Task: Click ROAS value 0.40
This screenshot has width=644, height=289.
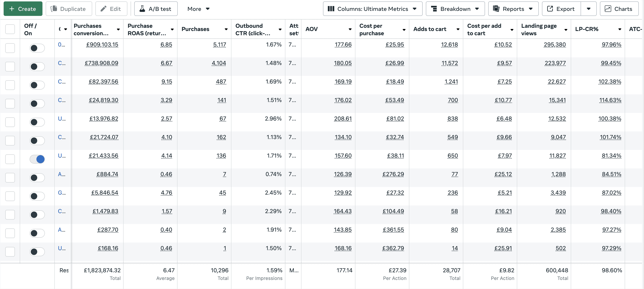Action: click(x=166, y=230)
